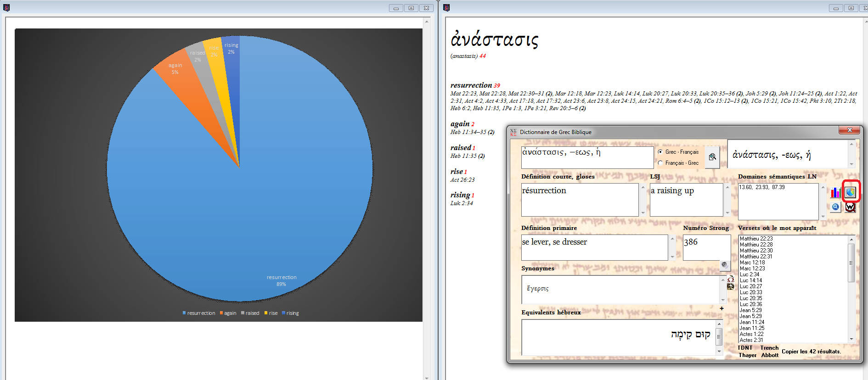The width and height of the screenshot is (868, 380).
Task: Open the bar chart statistics icon
Action: [835, 192]
